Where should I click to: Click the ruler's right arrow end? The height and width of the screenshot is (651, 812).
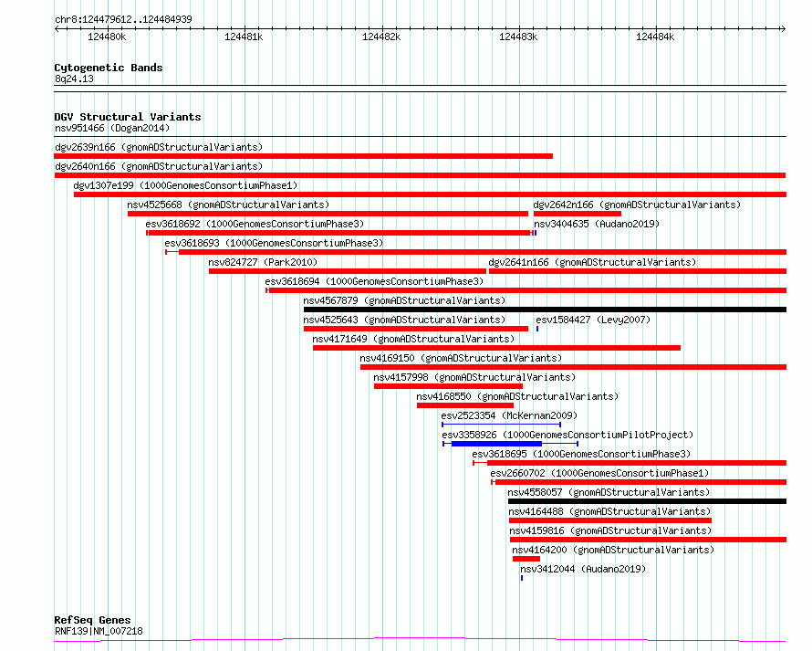[x=783, y=28]
